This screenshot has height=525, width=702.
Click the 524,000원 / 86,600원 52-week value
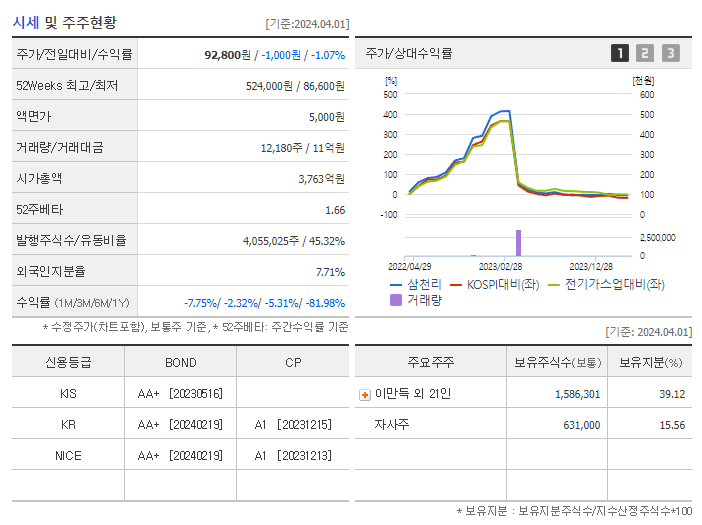[295, 86]
